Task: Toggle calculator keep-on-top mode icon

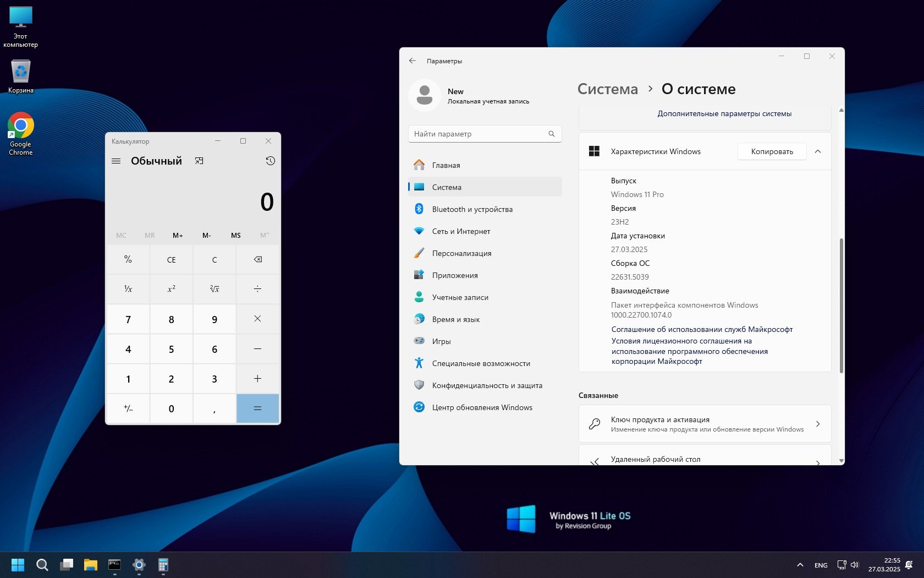Action: click(199, 161)
